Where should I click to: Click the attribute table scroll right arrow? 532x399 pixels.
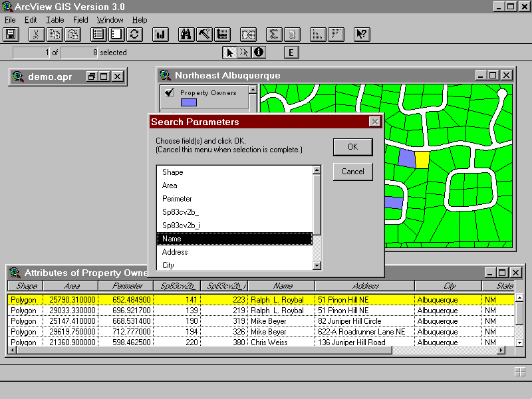point(501,350)
